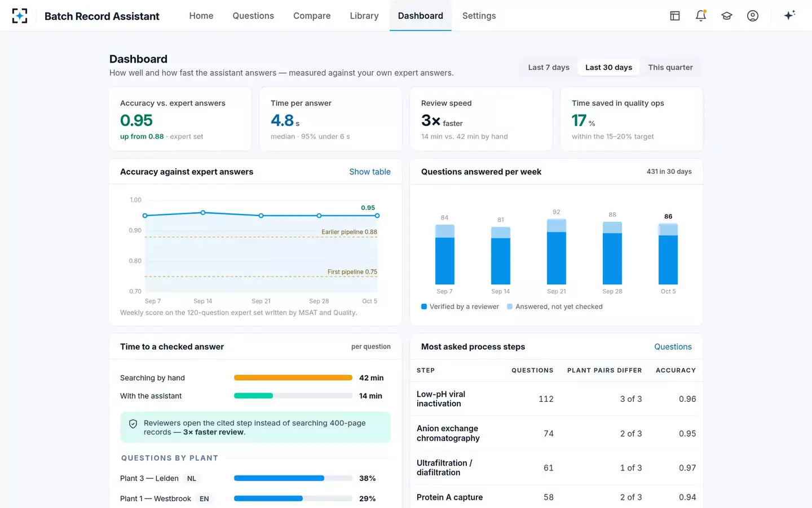Click the Low-pH viral inactivation row
The height and width of the screenshot is (508, 812).
click(x=557, y=398)
